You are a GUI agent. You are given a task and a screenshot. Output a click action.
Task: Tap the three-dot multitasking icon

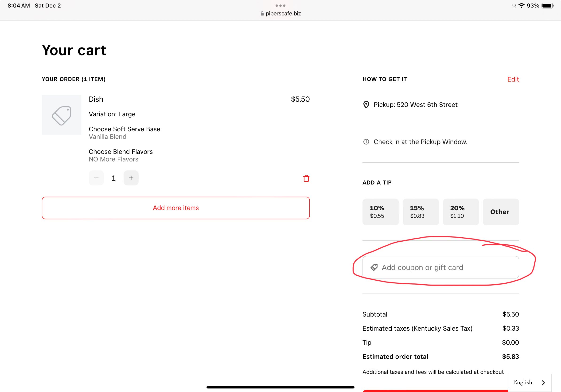[280, 5]
